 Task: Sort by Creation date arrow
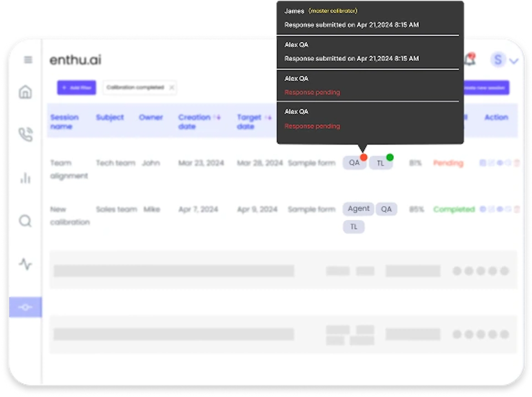[217, 117]
